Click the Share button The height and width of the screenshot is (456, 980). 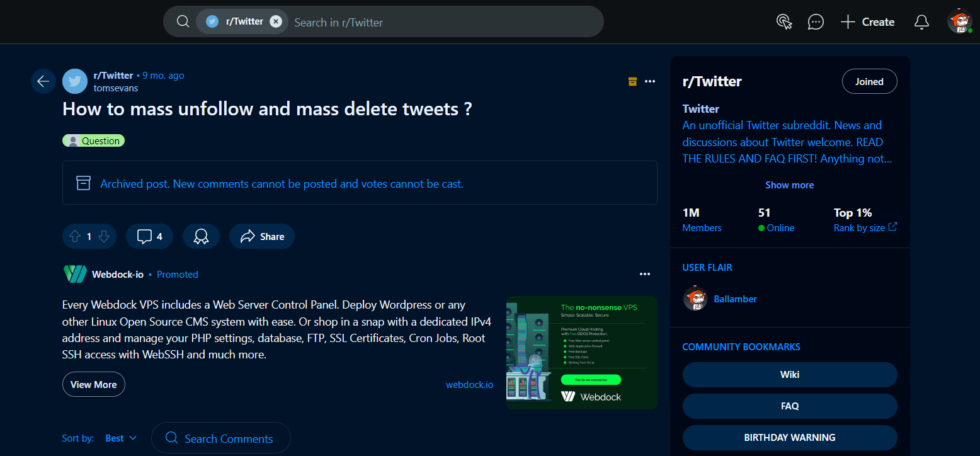(x=262, y=236)
